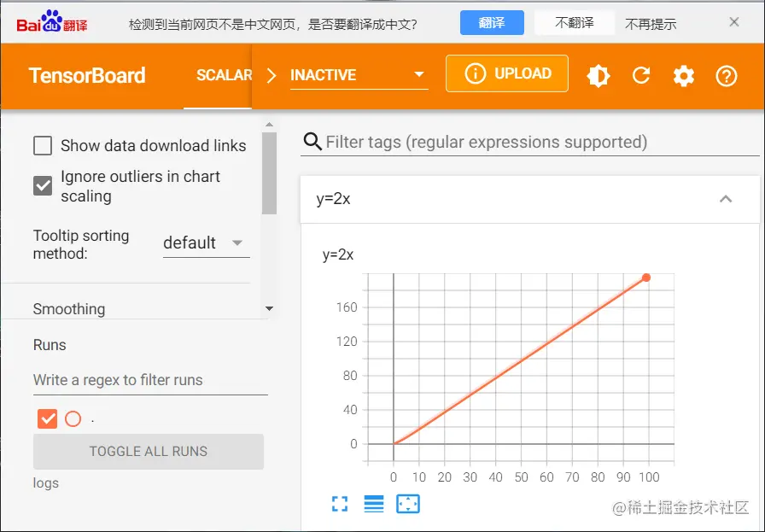
Task: Toggle y-axis log scale icon
Action: click(x=374, y=504)
